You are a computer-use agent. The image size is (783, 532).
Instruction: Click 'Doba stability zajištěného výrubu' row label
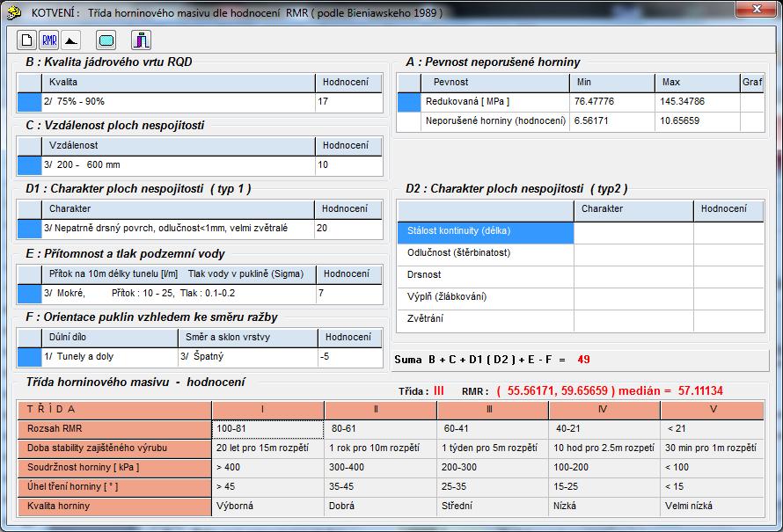click(114, 448)
